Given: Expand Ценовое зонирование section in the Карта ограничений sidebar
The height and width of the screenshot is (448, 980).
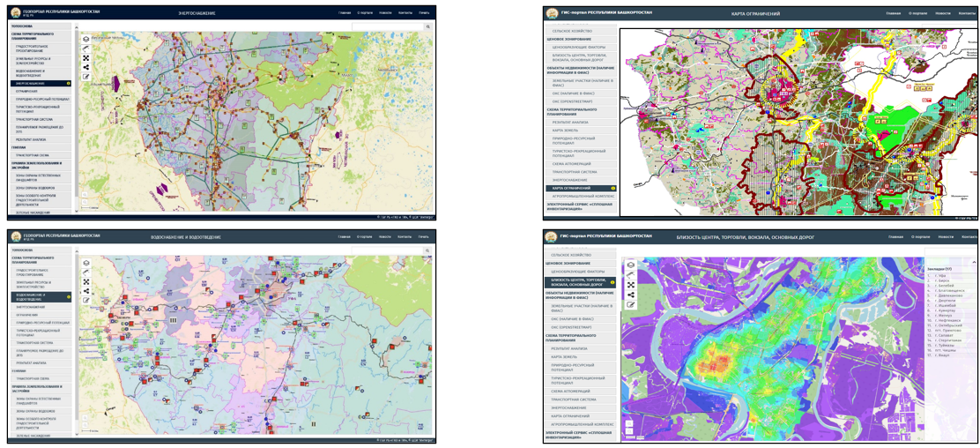Looking at the screenshot, I should point(565,38).
